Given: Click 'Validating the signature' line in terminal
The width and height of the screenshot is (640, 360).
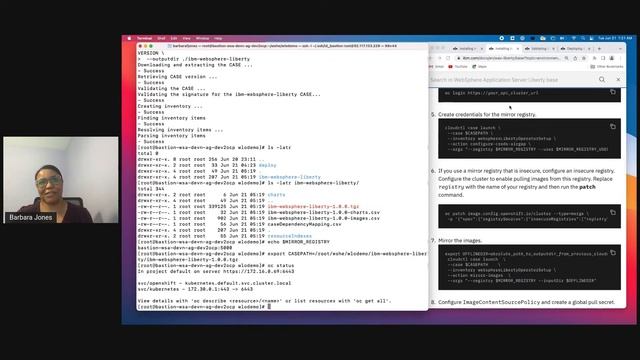Looking at the screenshot, I should [229, 94].
